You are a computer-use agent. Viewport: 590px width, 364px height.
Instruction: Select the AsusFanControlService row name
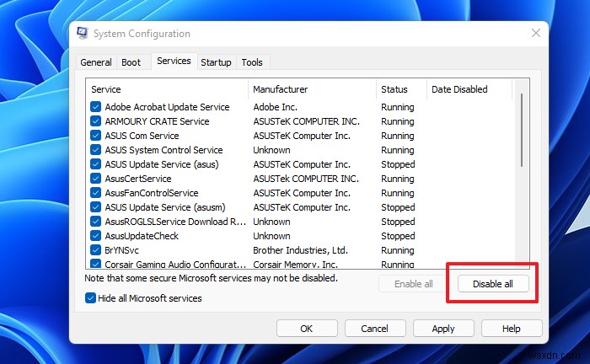coord(152,193)
